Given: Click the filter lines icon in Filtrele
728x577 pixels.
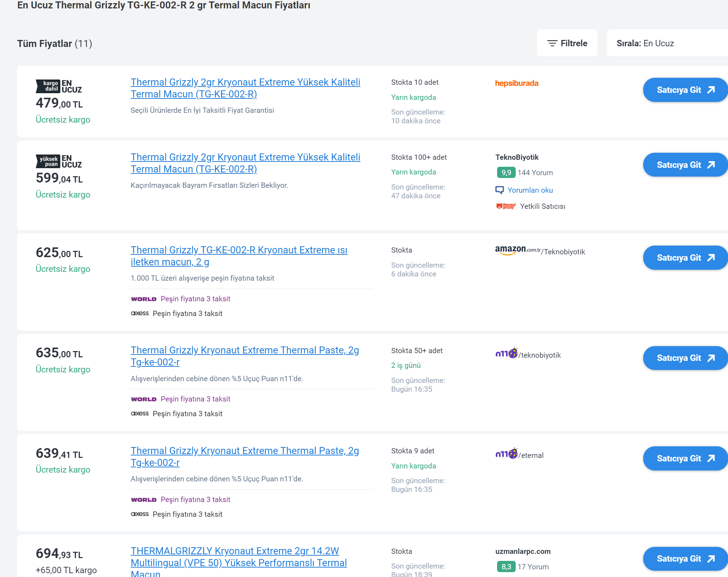Looking at the screenshot, I should pos(552,43).
